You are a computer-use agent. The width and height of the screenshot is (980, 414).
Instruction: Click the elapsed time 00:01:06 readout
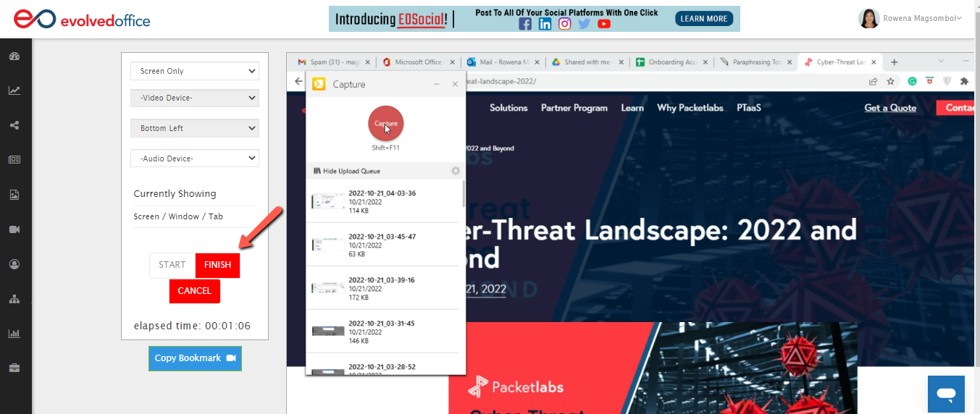pyautogui.click(x=193, y=326)
